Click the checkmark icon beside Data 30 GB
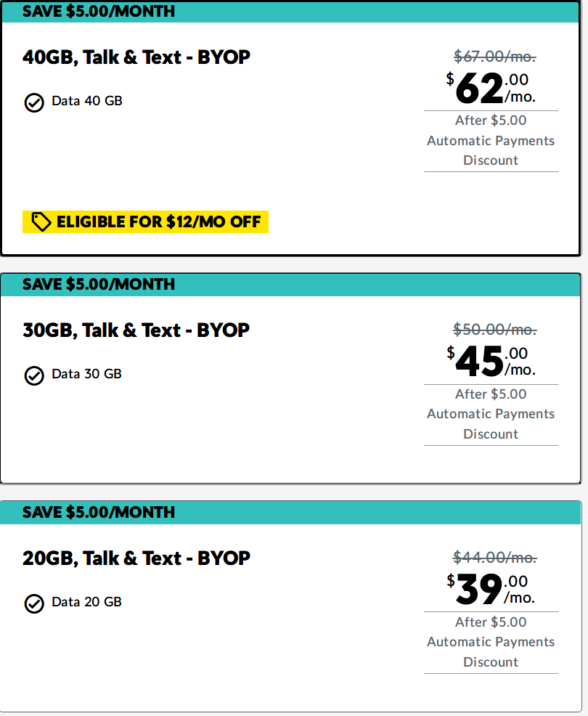The height and width of the screenshot is (716, 588). point(34,376)
